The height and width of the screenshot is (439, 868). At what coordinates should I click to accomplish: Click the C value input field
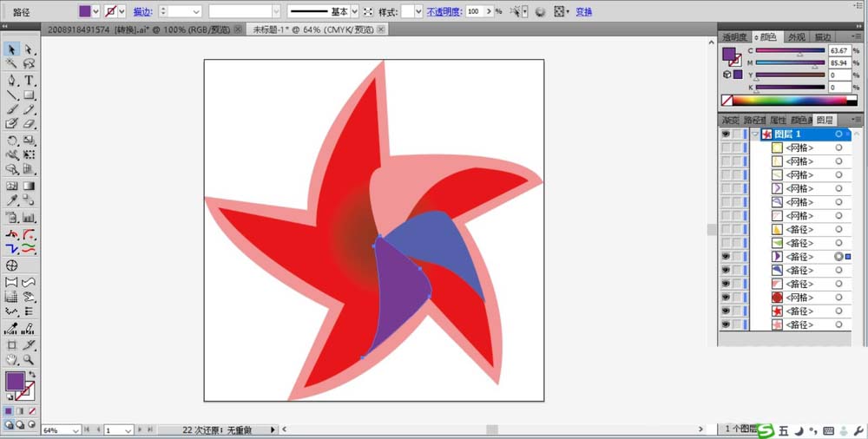point(839,50)
